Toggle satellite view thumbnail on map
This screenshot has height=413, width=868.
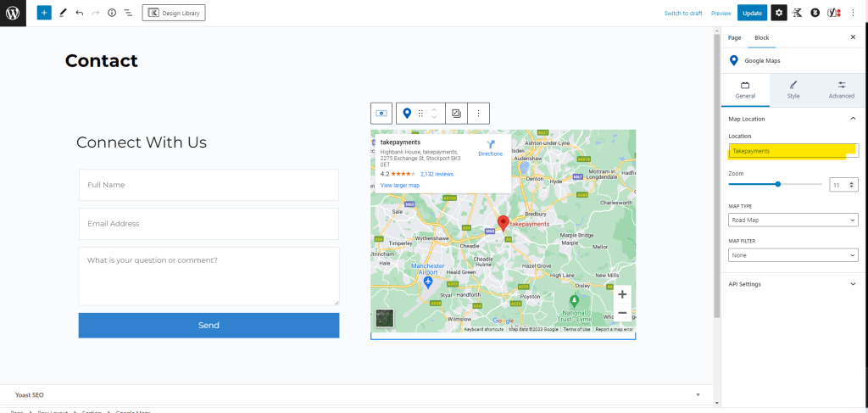coord(385,318)
